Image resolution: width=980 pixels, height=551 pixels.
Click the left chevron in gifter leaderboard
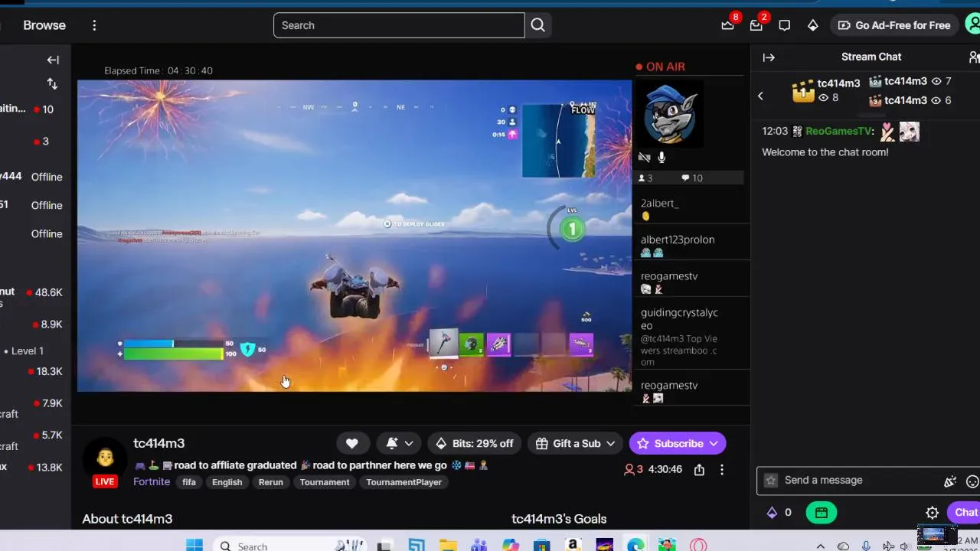(x=760, y=96)
